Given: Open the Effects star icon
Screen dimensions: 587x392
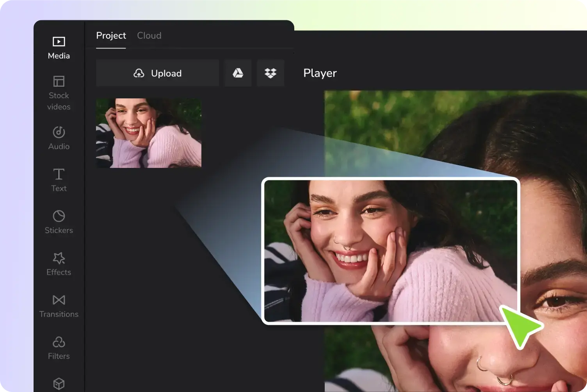Looking at the screenshot, I should tap(59, 258).
